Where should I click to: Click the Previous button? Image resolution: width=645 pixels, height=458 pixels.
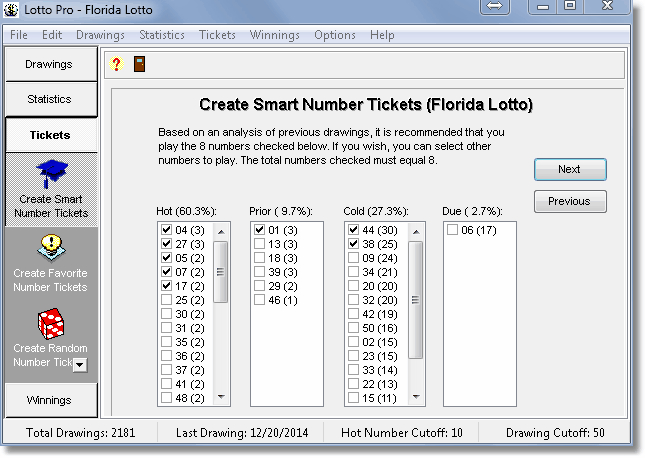click(x=569, y=201)
